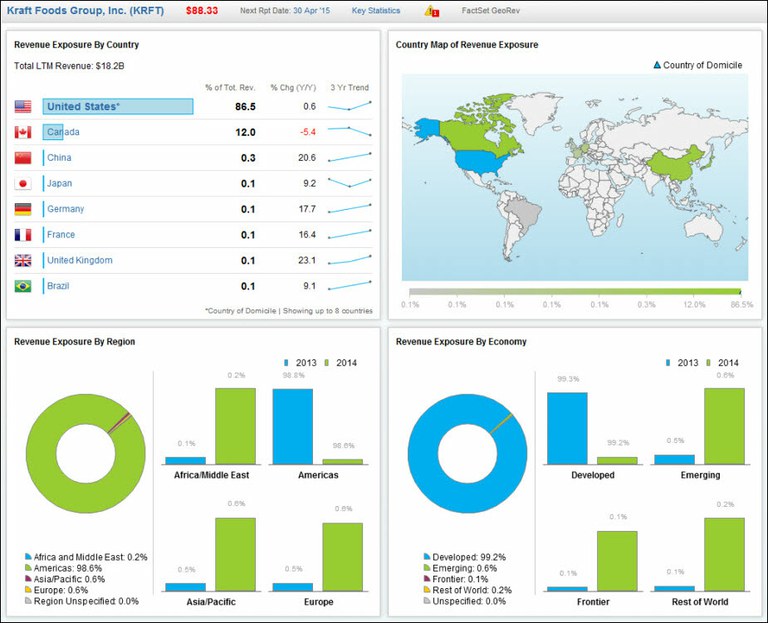Click Frontier: 0.1% legend entry
This screenshot has width=768, height=623.
[456, 579]
